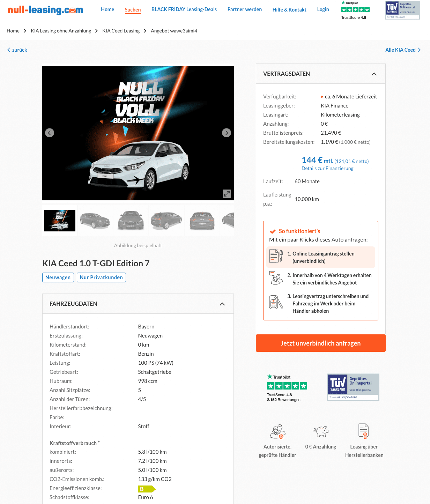Open the Suchen menu item
Viewport: 430px width, 504px height.
pyautogui.click(x=133, y=10)
